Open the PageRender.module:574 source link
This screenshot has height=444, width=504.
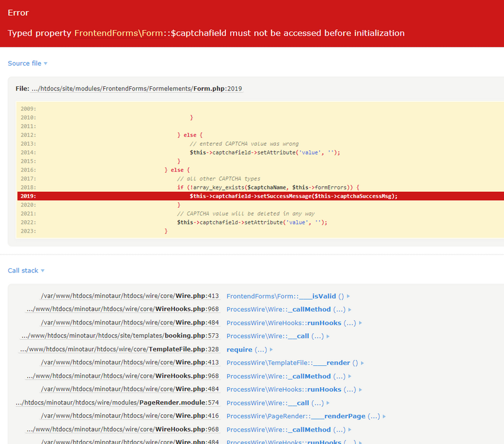tap(119, 403)
